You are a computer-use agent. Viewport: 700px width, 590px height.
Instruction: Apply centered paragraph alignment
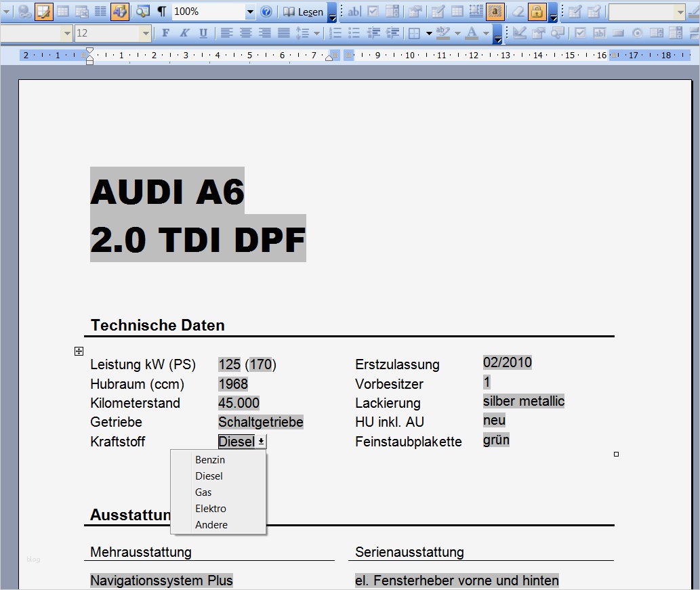point(245,33)
